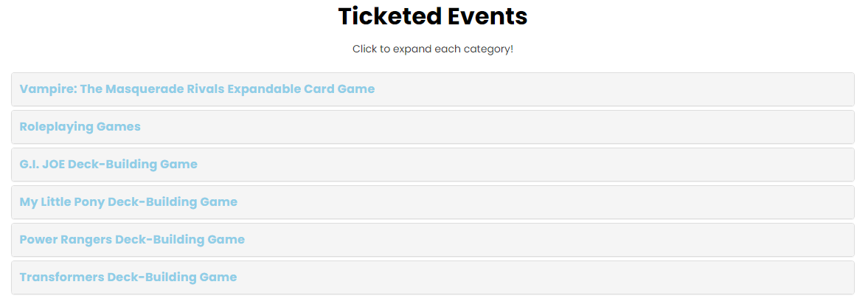Click the 'Ticketed Events' page heading
Image resolution: width=868 pixels, height=307 pixels.
tap(433, 16)
